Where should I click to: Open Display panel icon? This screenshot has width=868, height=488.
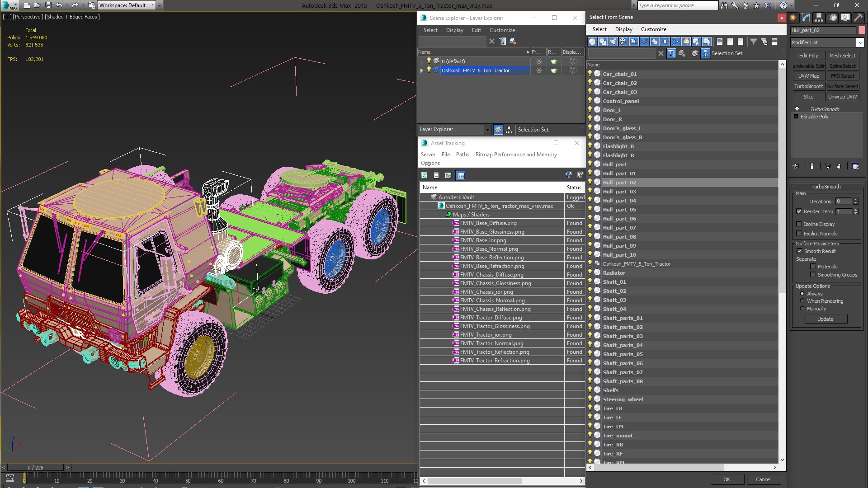845,18
